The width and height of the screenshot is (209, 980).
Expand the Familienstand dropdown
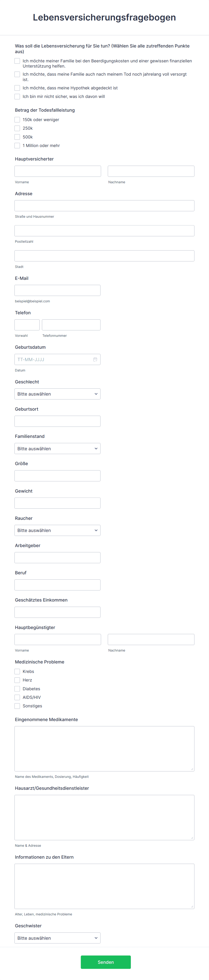57,448
